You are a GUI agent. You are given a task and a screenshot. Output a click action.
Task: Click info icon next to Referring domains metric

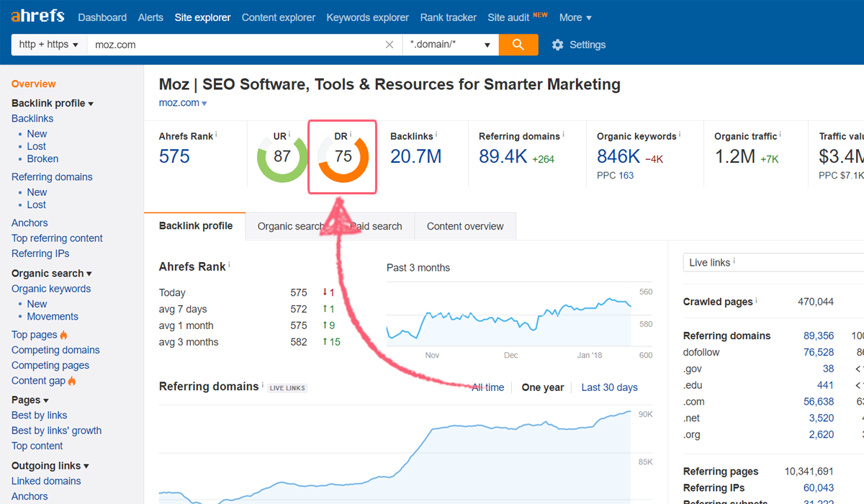click(564, 135)
